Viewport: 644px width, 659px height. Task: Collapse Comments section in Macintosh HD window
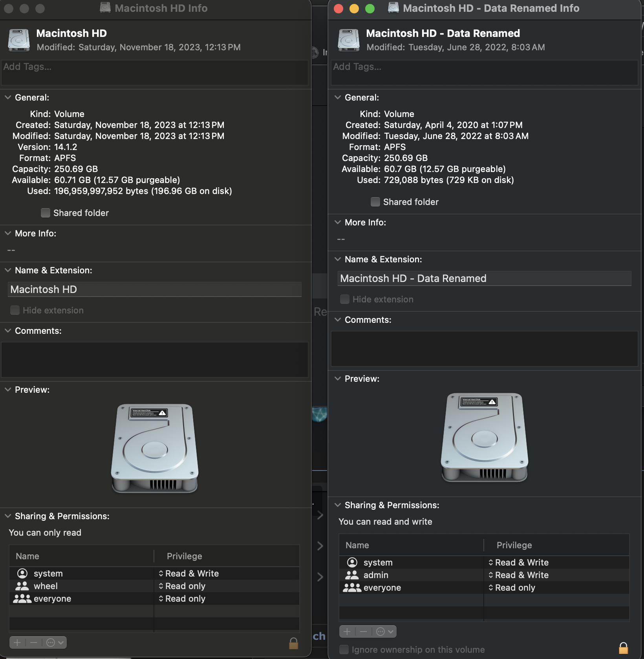[x=8, y=331]
